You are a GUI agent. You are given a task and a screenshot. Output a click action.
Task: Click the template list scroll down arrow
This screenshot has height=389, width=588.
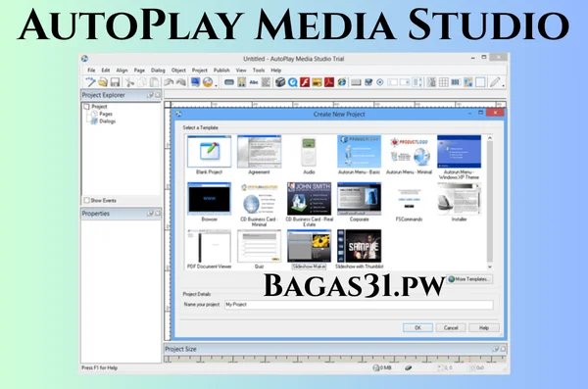coord(490,267)
